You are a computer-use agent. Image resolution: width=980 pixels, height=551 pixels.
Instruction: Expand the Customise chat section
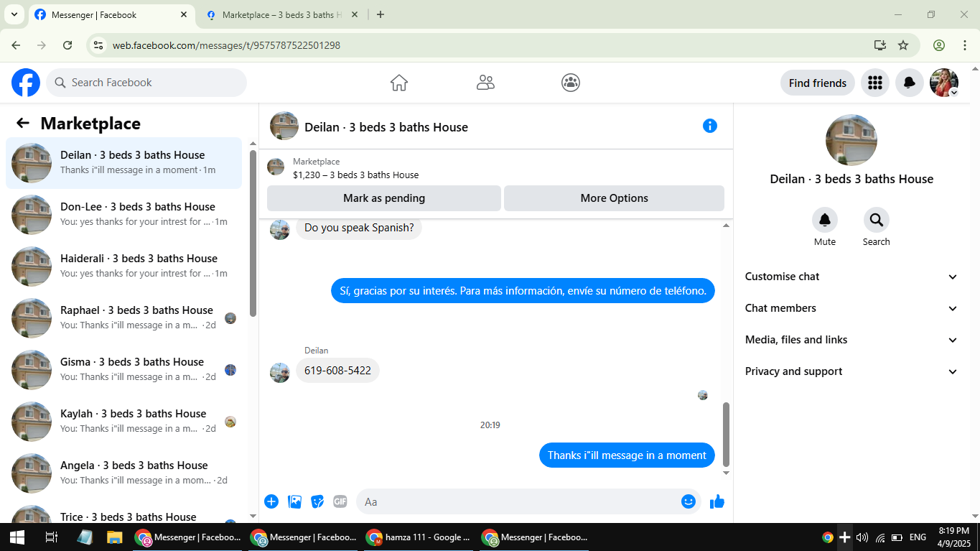tap(851, 277)
